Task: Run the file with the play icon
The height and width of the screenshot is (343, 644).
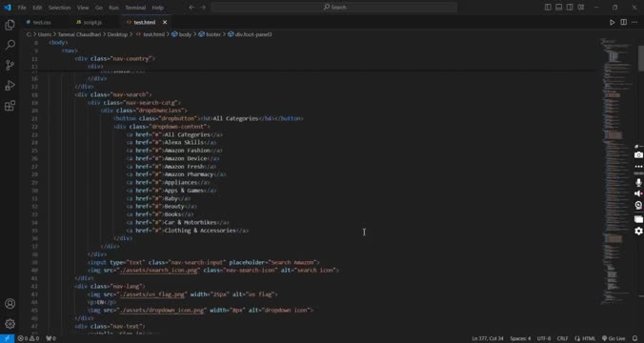Action: [x=612, y=22]
